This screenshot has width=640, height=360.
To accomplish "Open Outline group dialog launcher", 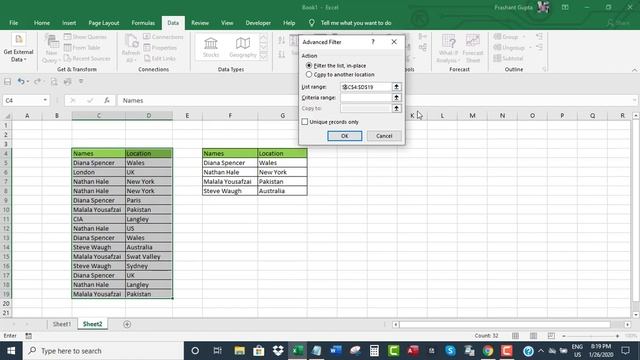I will pyautogui.click(x=544, y=69).
